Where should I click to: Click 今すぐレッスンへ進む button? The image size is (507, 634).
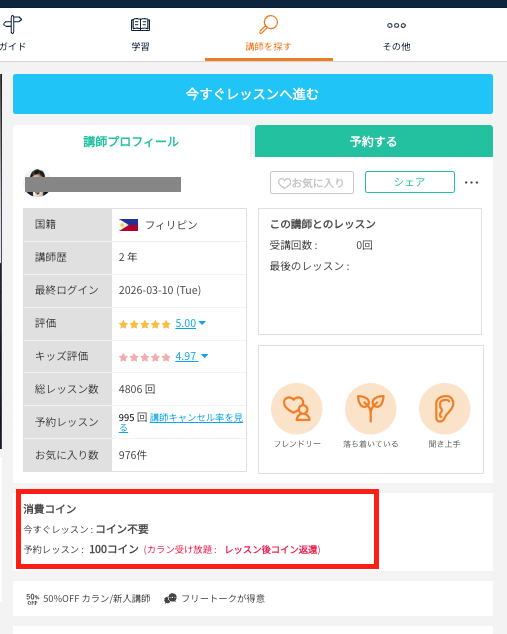[253, 94]
